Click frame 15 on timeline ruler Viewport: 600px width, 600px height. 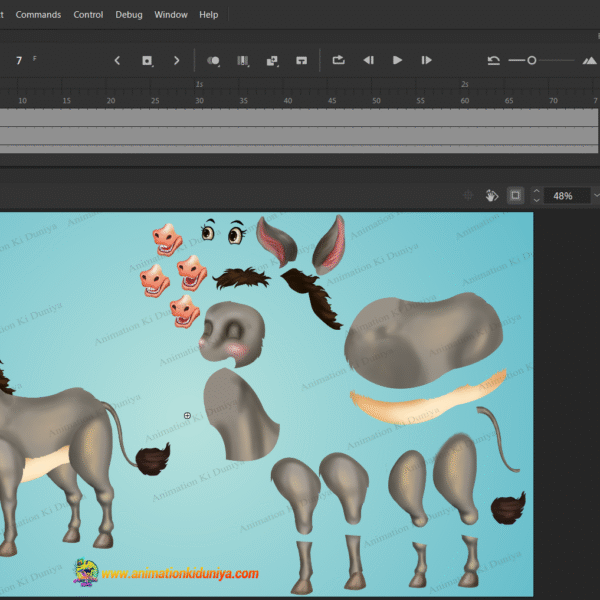67,101
